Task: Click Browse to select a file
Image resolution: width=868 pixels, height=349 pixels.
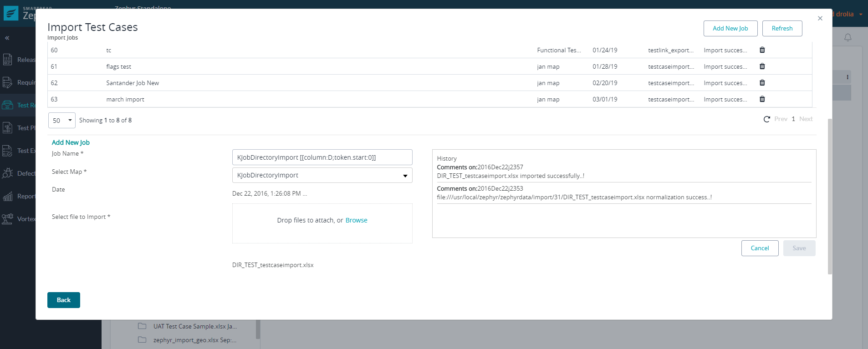Action: (x=356, y=220)
